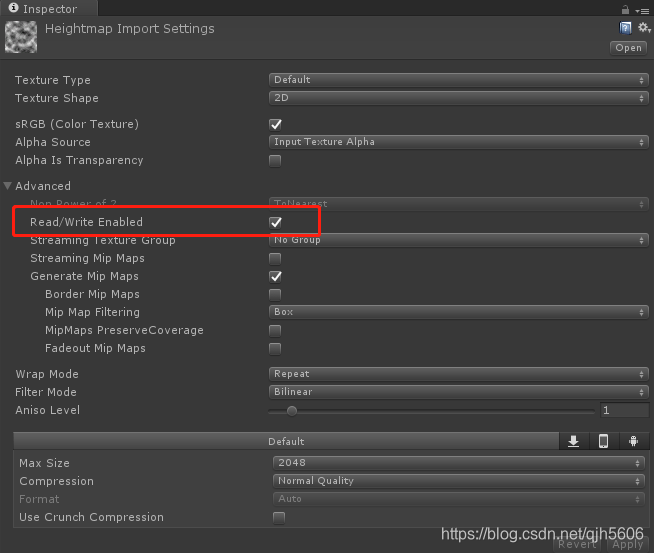Open the Alpha Source dropdown
This screenshot has width=654, height=553.
(x=459, y=142)
